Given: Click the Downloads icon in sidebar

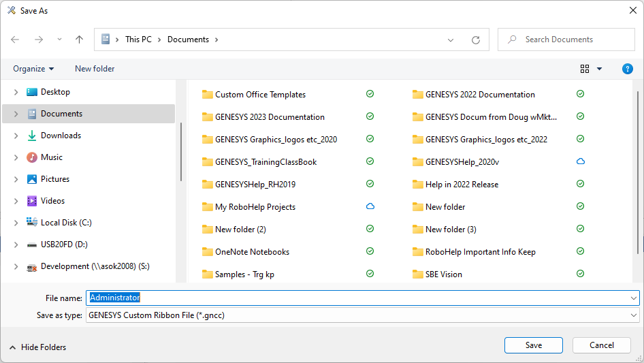Looking at the screenshot, I should [32, 136].
